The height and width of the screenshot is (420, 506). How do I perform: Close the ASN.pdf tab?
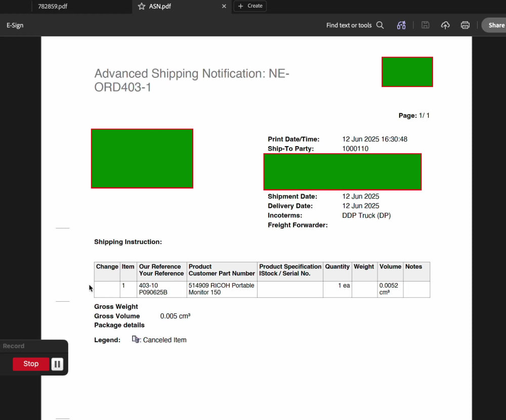(224, 7)
